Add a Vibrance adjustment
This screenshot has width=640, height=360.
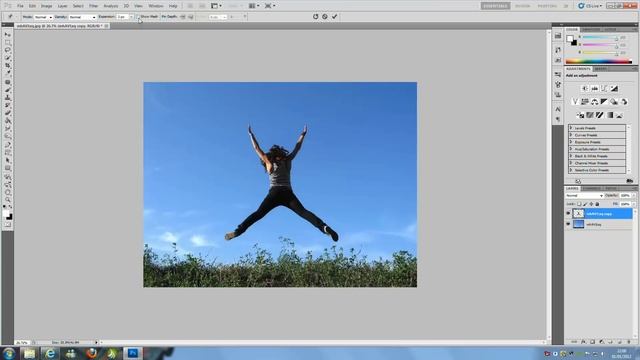(575, 102)
